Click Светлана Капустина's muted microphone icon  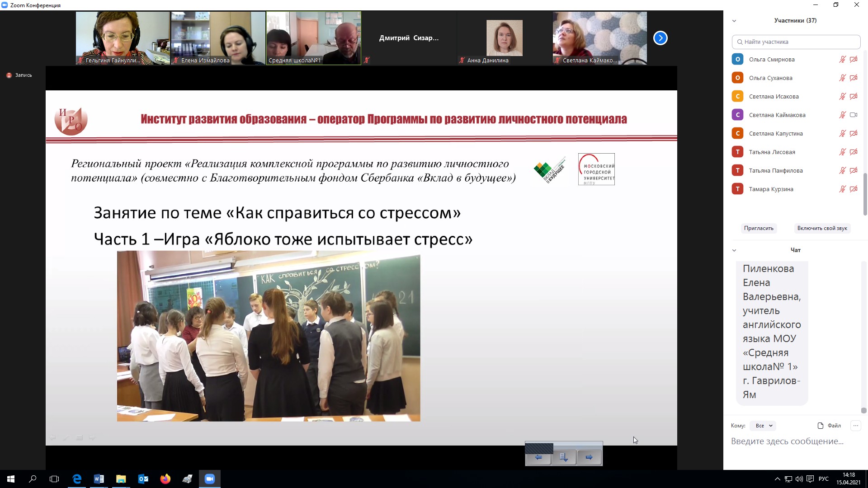[842, 133]
